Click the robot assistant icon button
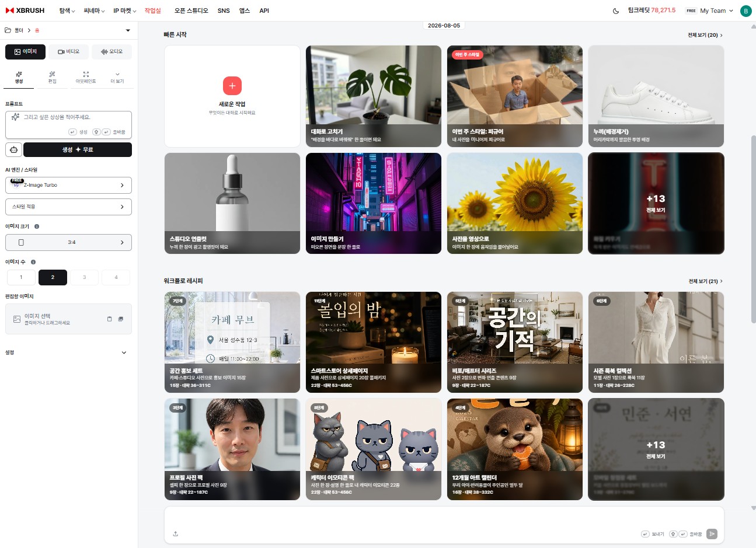The image size is (756, 548). click(13, 150)
